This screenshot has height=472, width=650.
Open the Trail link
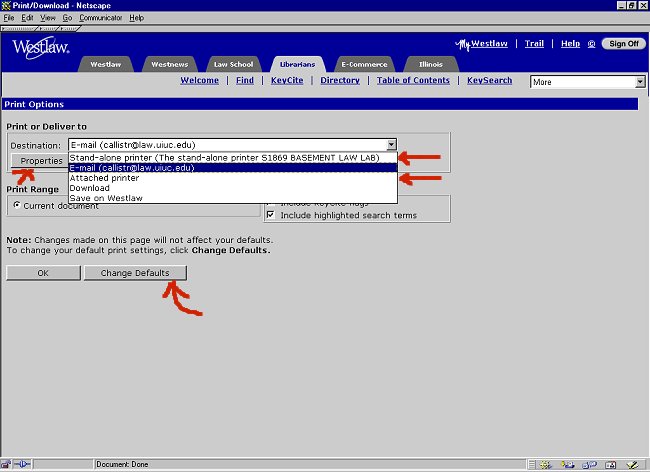(534, 44)
